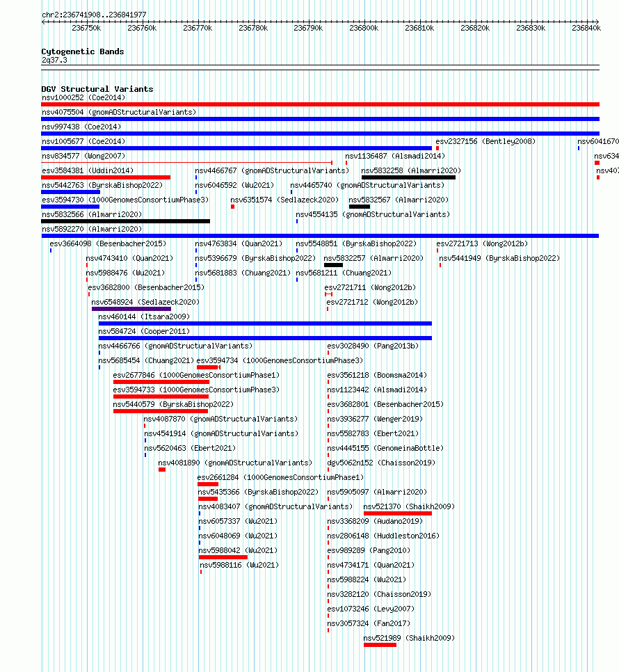Select nsv4554135 gnomAD variant label

(373, 214)
